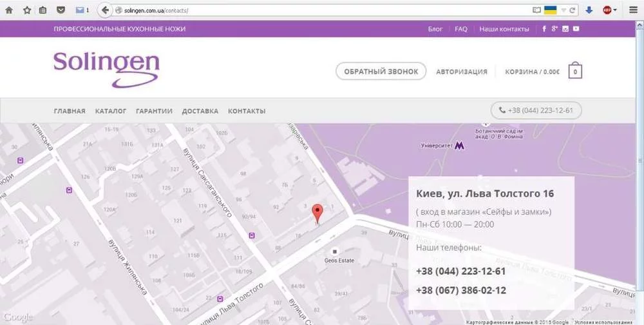Viewport: 644px width, 325px height.
Task: Click the browser Home icon
Action: tap(9, 10)
